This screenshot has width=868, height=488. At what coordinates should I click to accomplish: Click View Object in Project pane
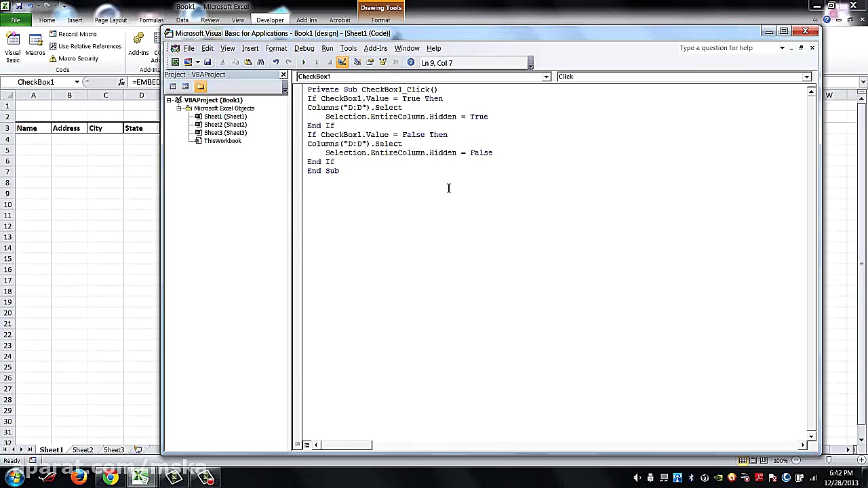(185, 87)
